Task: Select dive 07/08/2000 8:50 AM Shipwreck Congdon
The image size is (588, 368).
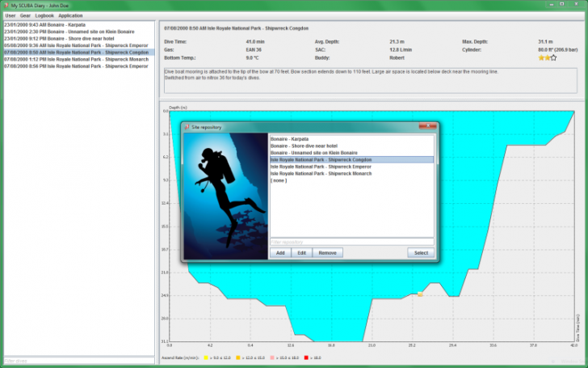Action: pos(79,53)
